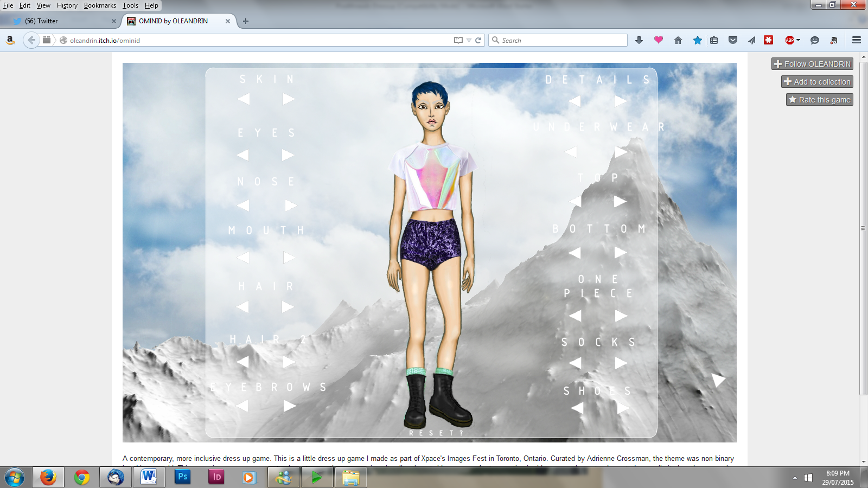Open the Bookmarks menu
The image size is (868, 488).
click(100, 5)
